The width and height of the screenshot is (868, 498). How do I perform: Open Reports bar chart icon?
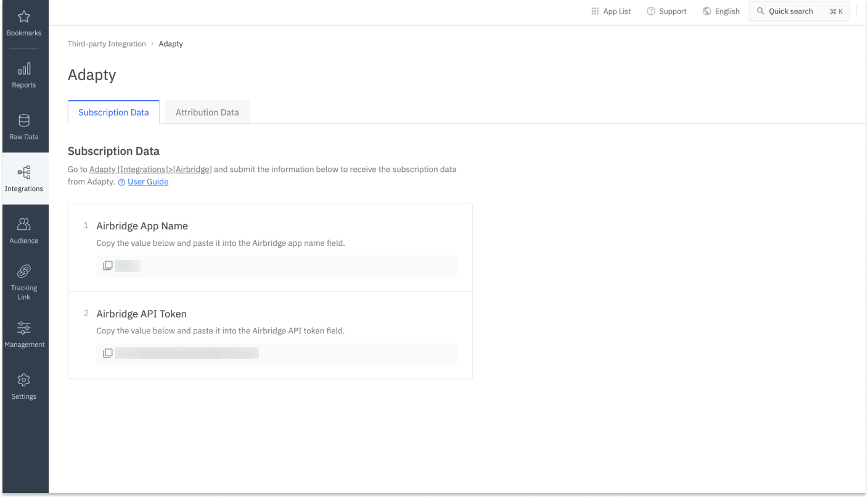click(x=24, y=68)
